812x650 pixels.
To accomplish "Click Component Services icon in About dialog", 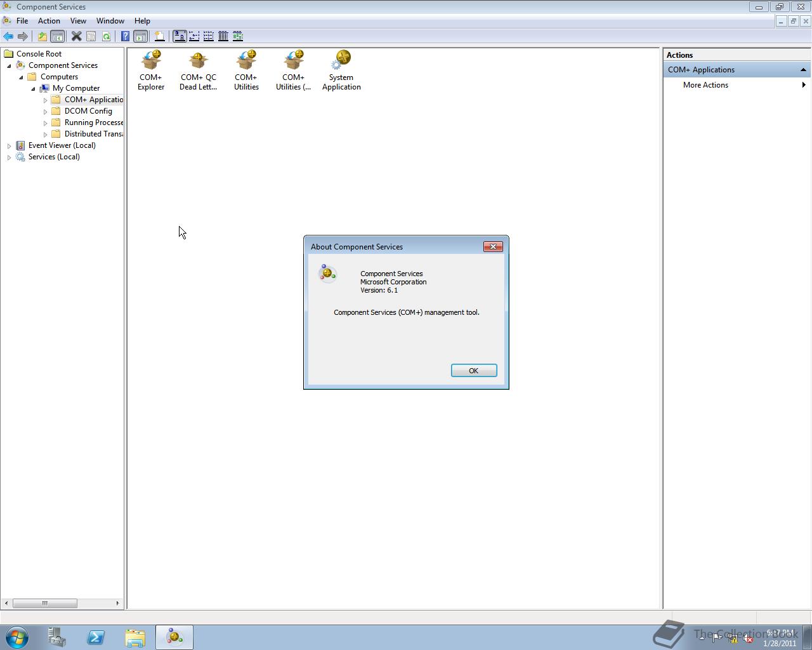I will click(327, 274).
